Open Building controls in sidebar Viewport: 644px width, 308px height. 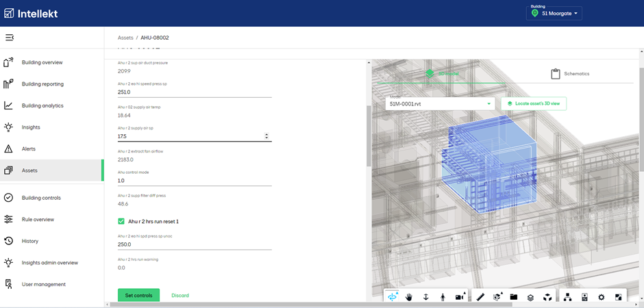(41, 198)
